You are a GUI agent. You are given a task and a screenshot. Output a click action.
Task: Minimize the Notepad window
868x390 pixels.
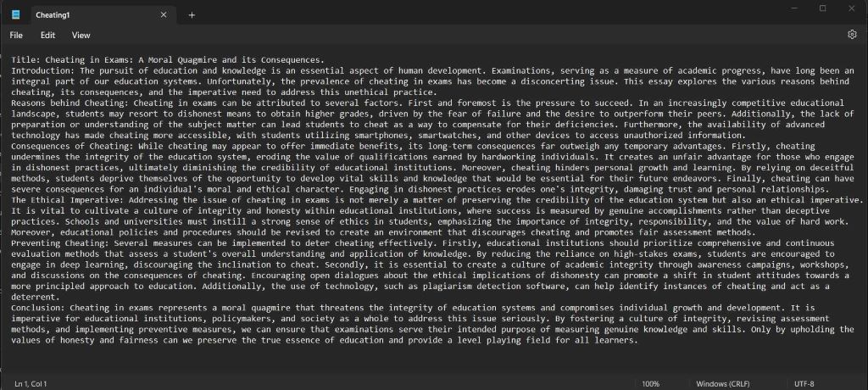click(x=794, y=8)
